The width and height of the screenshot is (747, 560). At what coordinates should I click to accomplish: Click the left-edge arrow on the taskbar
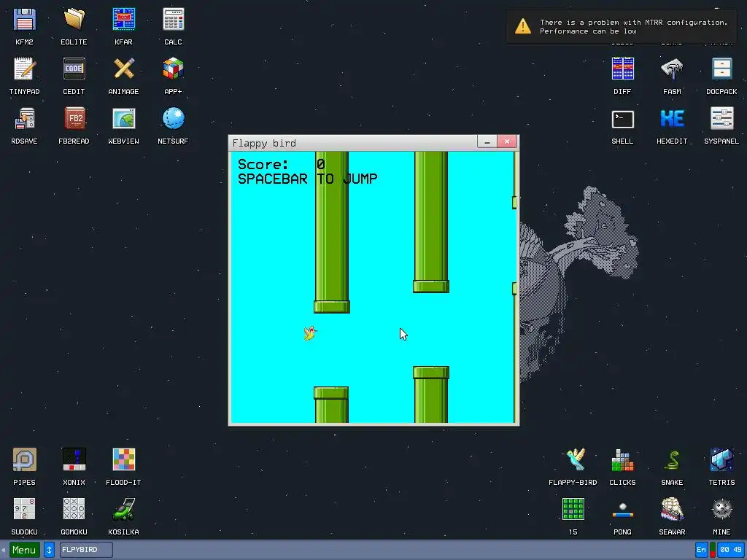click(x=4, y=550)
